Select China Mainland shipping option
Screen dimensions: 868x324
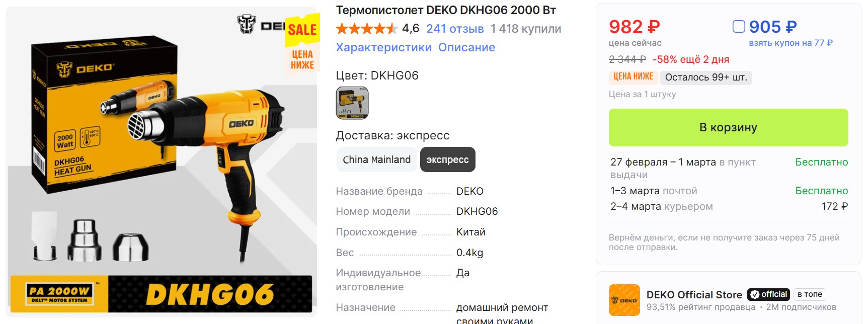click(376, 159)
